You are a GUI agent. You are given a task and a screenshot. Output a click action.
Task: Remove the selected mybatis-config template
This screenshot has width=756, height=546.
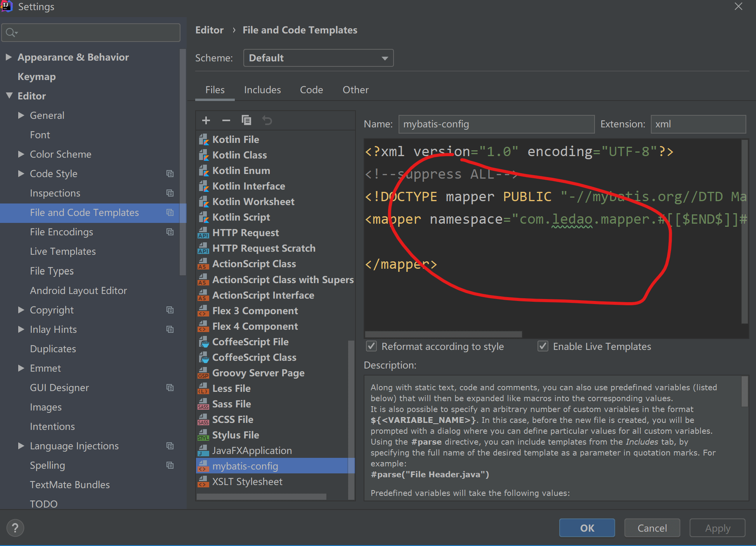[x=226, y=120]
